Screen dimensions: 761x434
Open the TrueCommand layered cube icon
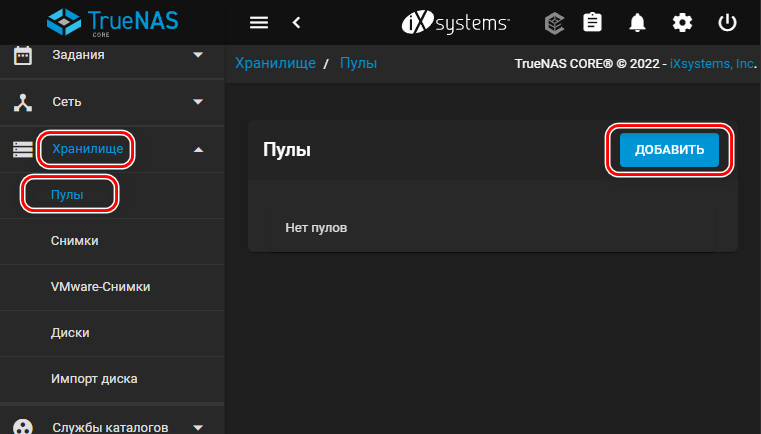coord(554,23)
